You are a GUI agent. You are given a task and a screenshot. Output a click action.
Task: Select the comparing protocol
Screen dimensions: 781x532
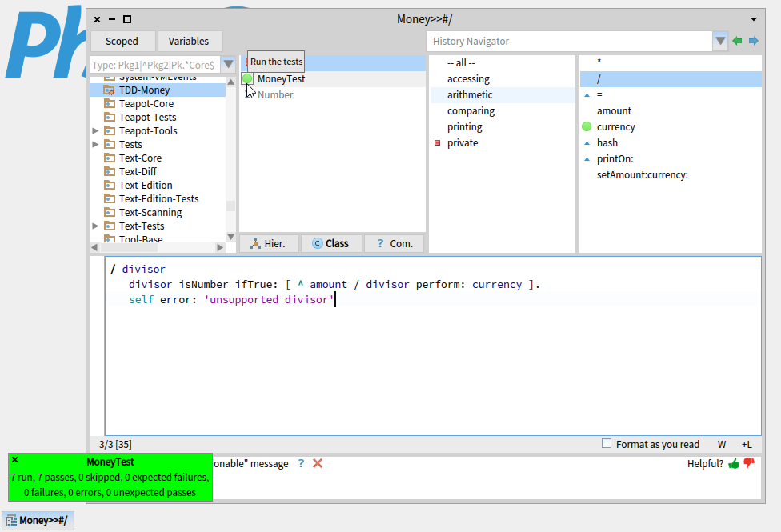[471, 111]
